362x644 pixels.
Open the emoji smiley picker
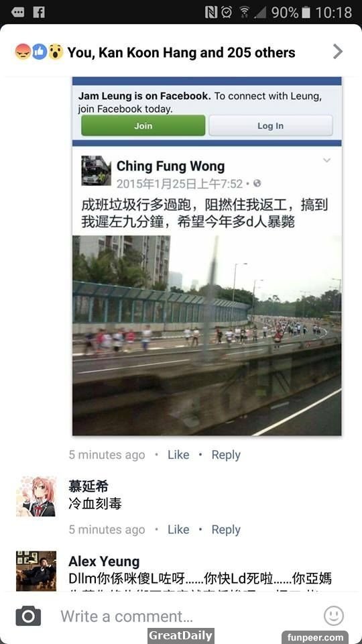tap(333, 616)
